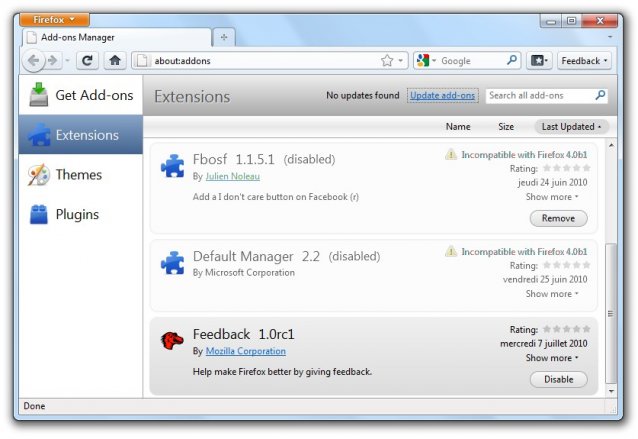The image size is (638, 439).
Task: Switch to the Themes category
Action: [81, 175]
